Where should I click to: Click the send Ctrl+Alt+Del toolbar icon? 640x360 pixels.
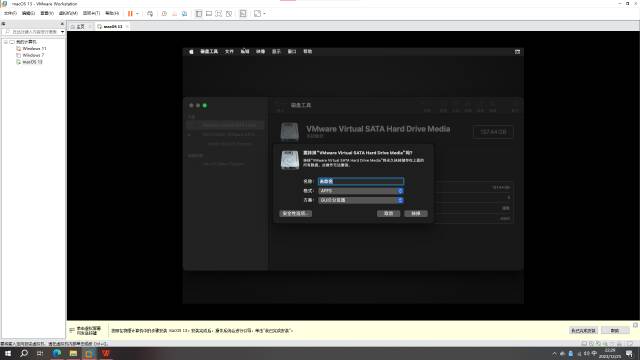150,13
